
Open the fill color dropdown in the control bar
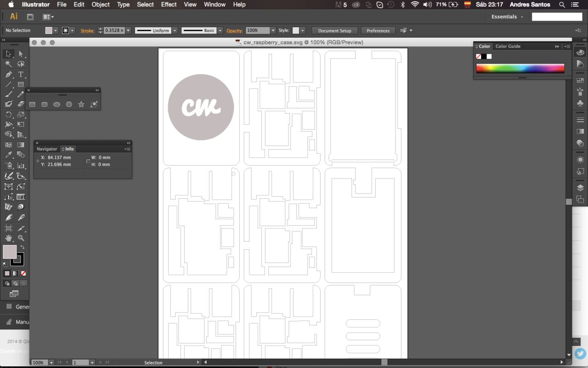[56, 30]
